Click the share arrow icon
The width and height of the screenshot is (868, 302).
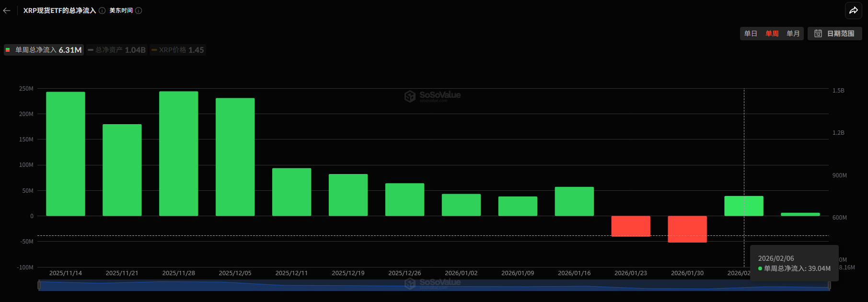click(854, 10)
